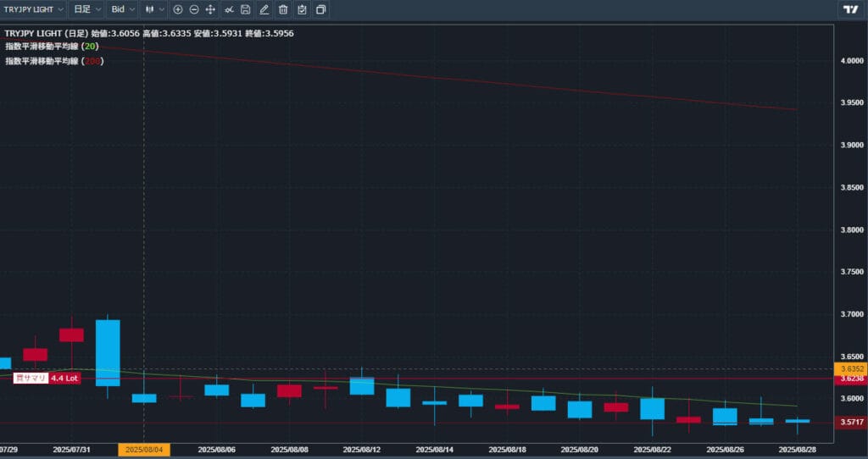Open the candlestick chart style dropdown

[x=153, y=9]
